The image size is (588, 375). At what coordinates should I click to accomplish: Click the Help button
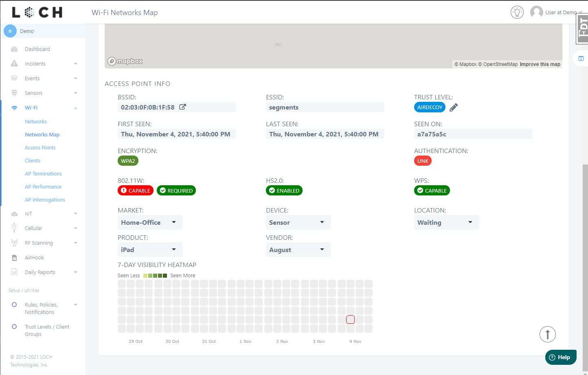tap(561, 357)
